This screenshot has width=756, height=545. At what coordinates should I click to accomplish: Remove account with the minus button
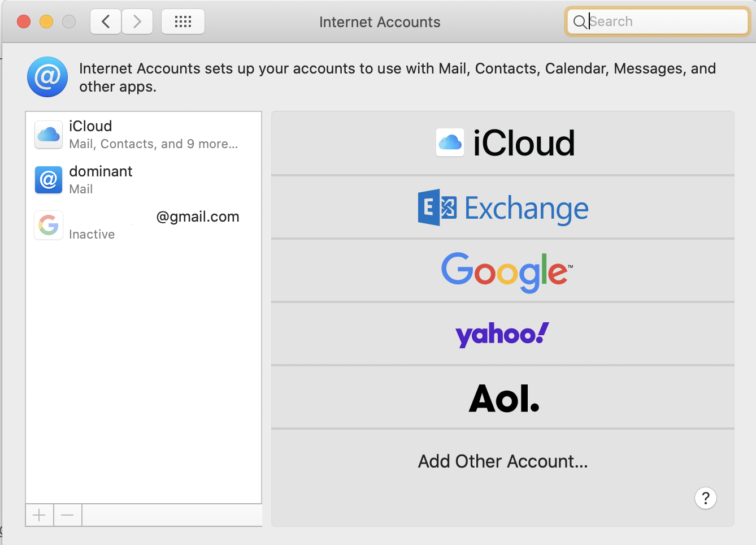[68, 515]
